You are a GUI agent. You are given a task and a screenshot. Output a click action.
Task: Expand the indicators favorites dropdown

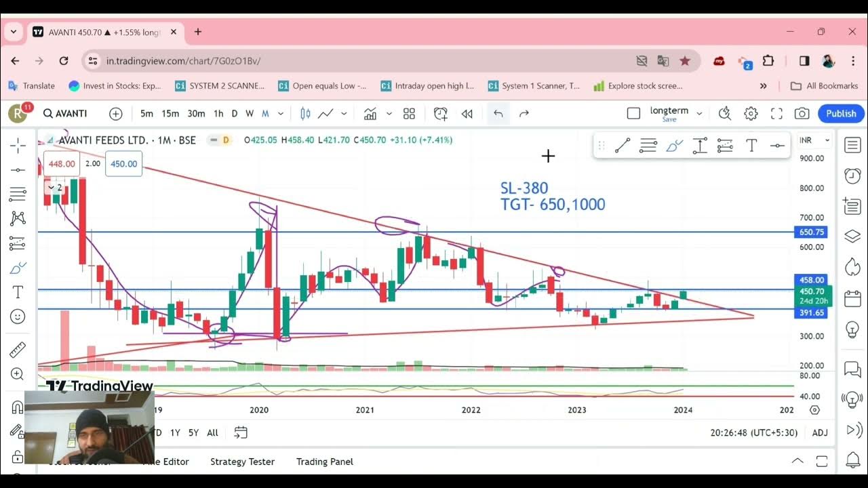[389, 113]
